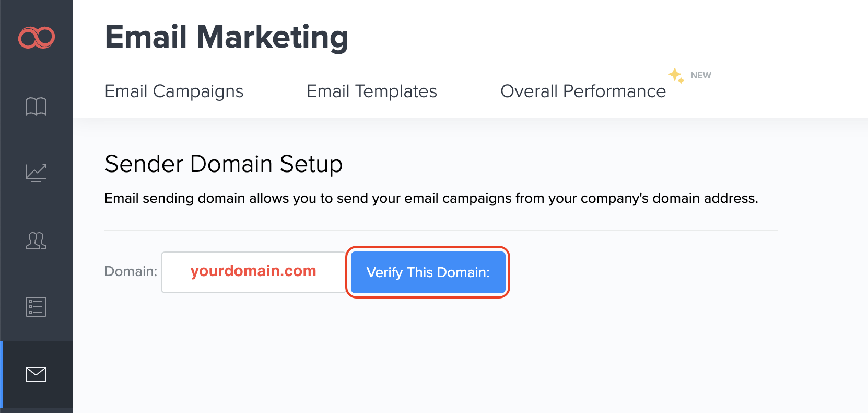The image size is (868, 413).
Task: Click the NEW badge label
Action: tap(700, 75)
